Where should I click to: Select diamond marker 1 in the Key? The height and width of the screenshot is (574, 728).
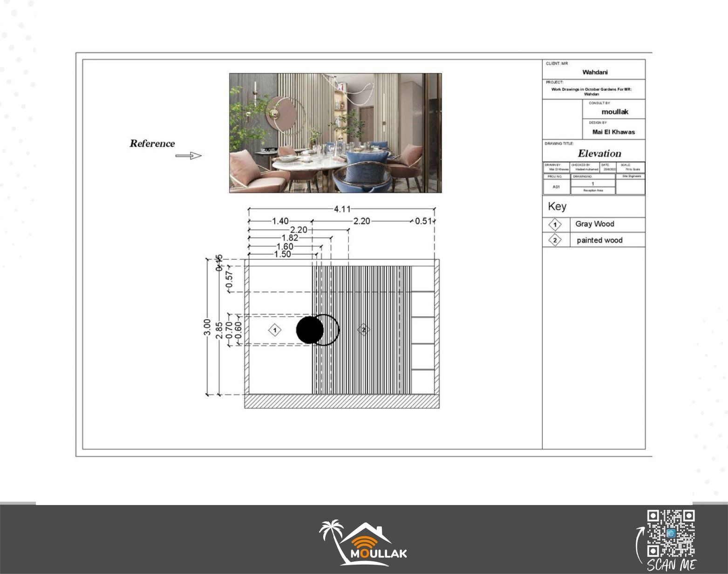click(x=555, y=225)
